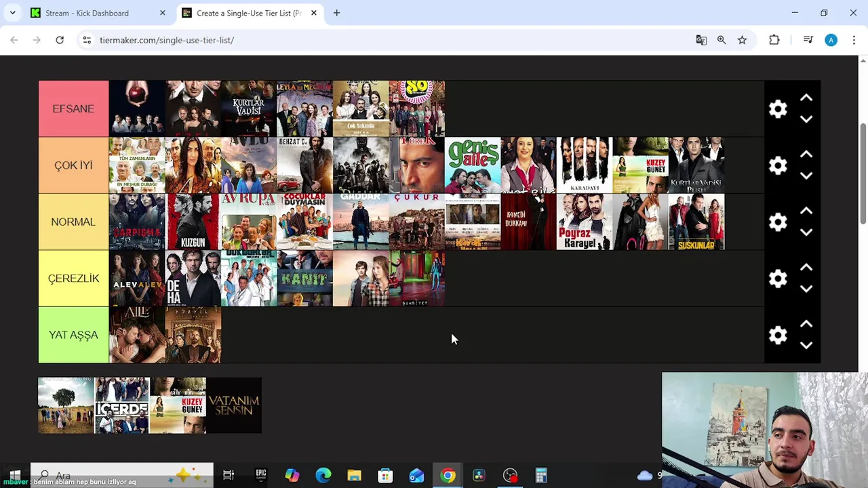Screen dimensions: 868x488
Task: Move NORMAL tier down
Action: click(806, 232)
